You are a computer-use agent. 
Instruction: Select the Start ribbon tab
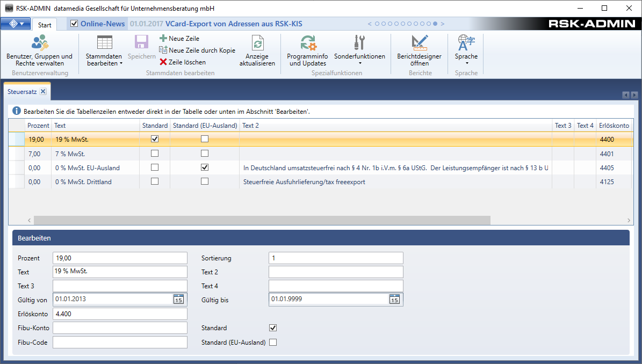pos(45,25)
